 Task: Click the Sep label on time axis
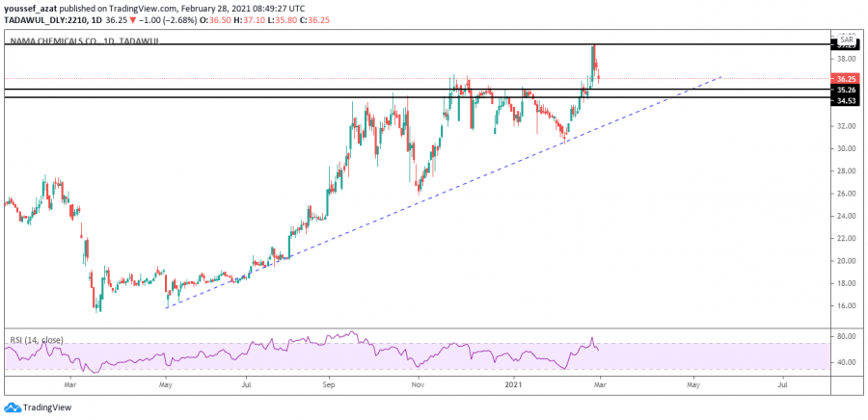point(329,383)
